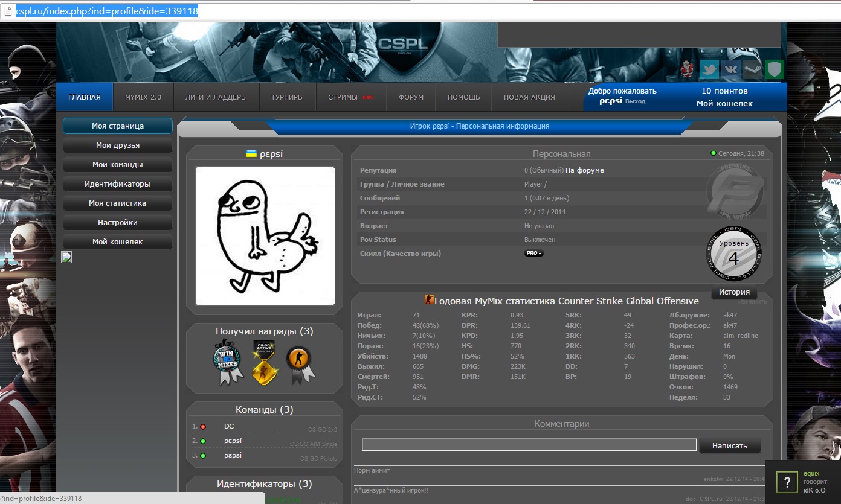841x504 pixels.
Task: Click the История button
Action: (x=734, y=292)
